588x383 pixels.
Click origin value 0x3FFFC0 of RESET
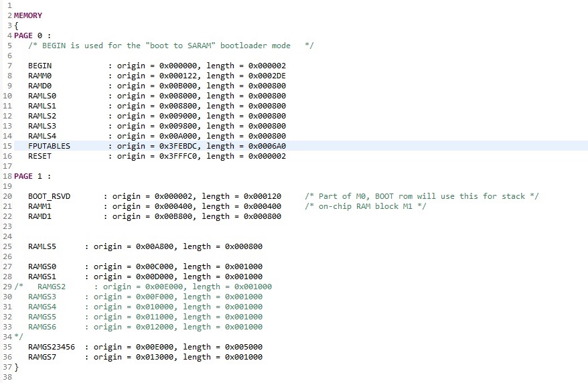click(177, 156)
